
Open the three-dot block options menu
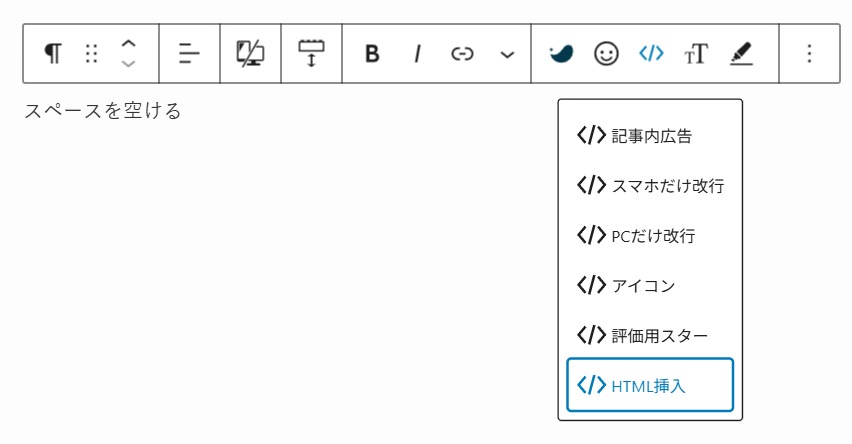pos(810,54)
